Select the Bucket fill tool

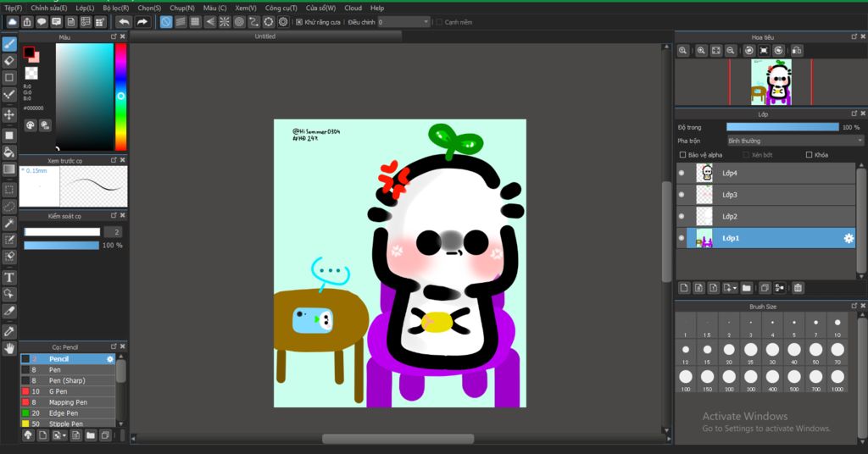pyautogui.click(x=9, y=152)
